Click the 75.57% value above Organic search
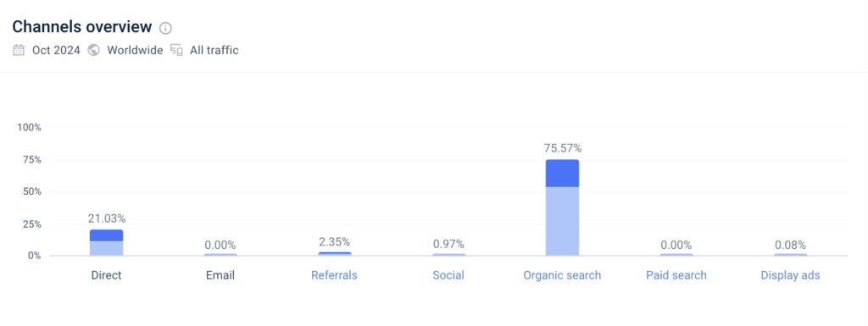The width and height of the screenshot is (868, 326). [x=563, y=148]
